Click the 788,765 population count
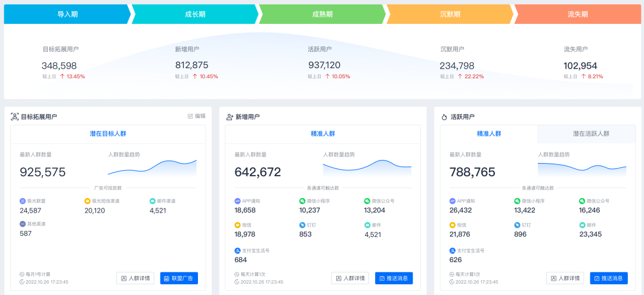 tap(473, 172)
